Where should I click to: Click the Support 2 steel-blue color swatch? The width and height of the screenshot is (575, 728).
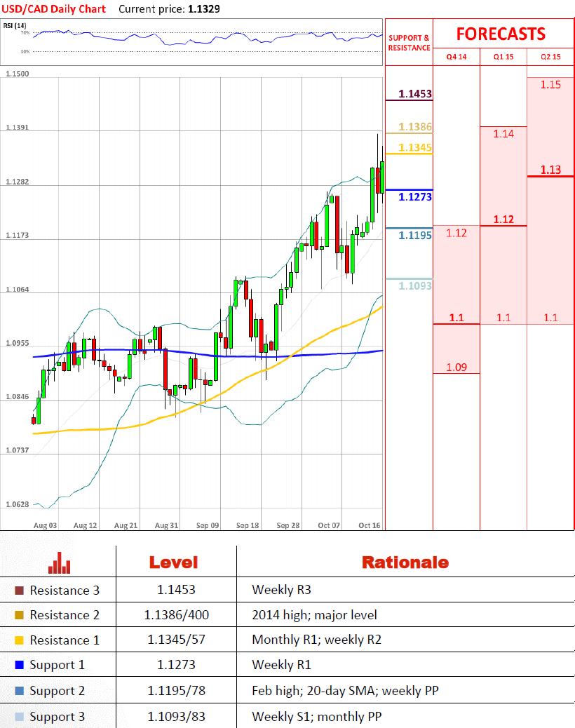(19, 691)
